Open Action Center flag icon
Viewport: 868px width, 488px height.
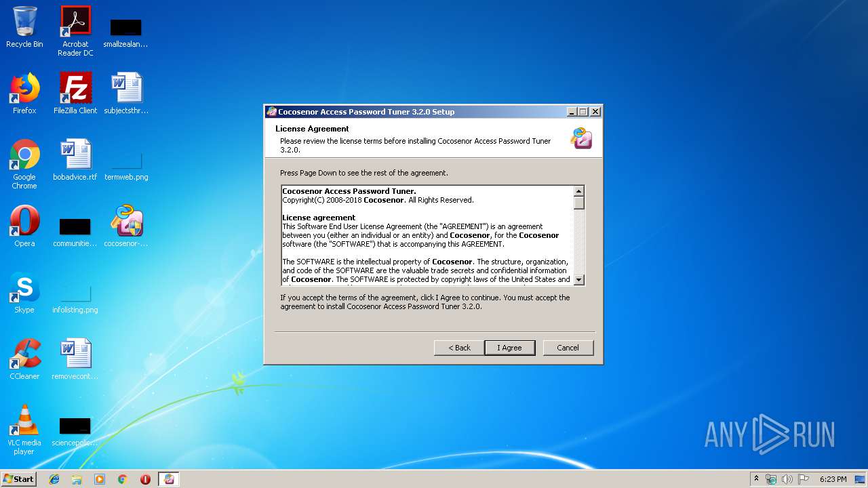tap(804, 479)
